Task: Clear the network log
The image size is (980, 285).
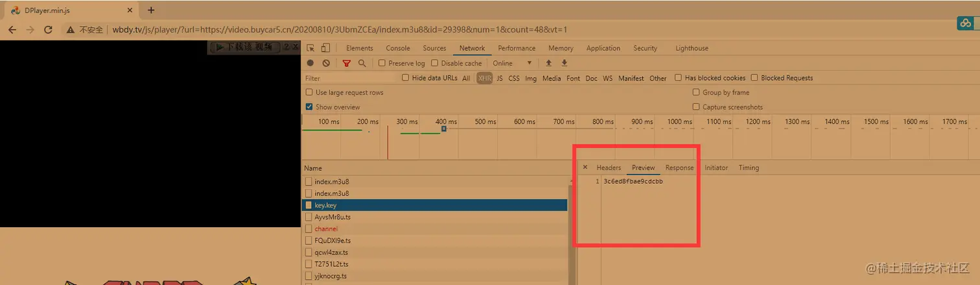Action: click(x=326, y=63)
